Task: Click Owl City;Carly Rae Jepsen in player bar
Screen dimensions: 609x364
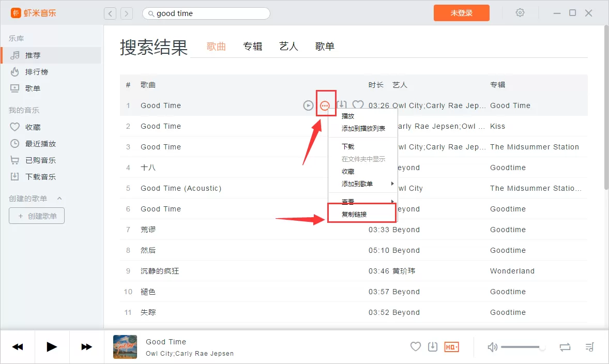Action: click(190, 354)
